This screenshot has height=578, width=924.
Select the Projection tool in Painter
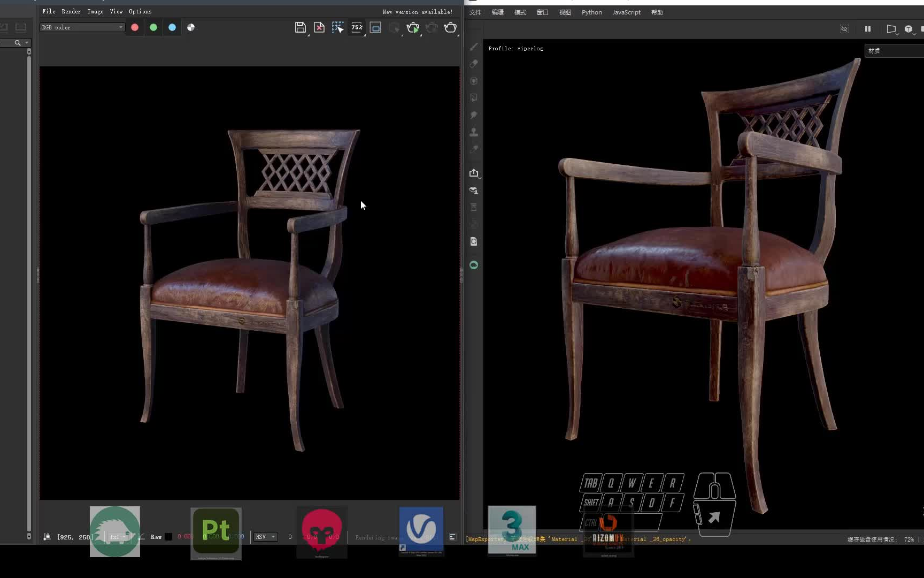click(474, 81)
